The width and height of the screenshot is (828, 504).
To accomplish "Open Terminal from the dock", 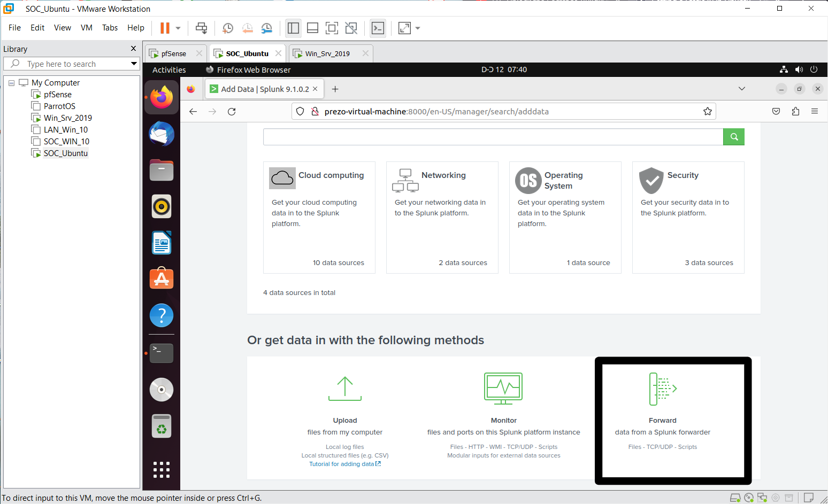I will (x=162, y=353).
